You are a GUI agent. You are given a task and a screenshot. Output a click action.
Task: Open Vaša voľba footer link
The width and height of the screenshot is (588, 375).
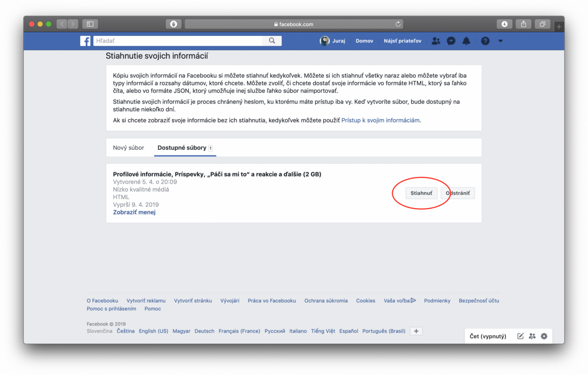(400, 301)
